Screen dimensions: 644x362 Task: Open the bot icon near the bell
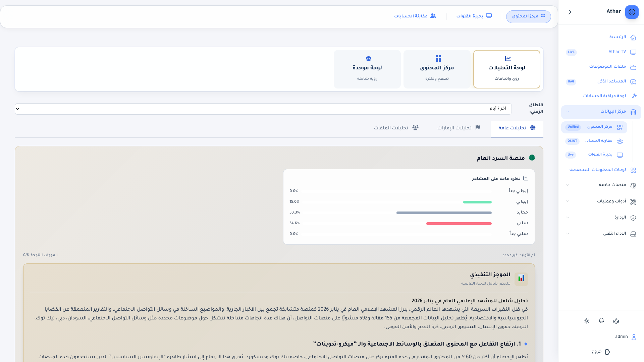click(x=616, y=321)
